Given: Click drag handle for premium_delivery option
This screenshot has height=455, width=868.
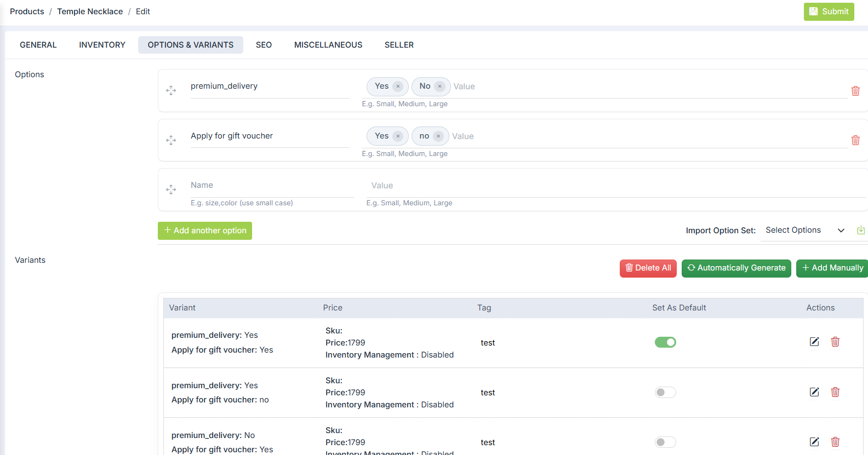Looking at the screenshot, I should click(171, 90).
